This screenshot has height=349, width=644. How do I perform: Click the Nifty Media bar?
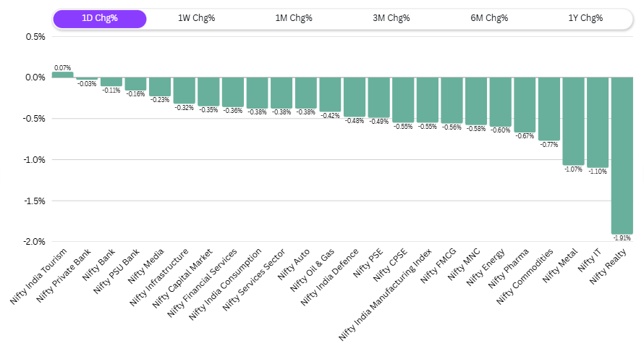tap(160, 86)
